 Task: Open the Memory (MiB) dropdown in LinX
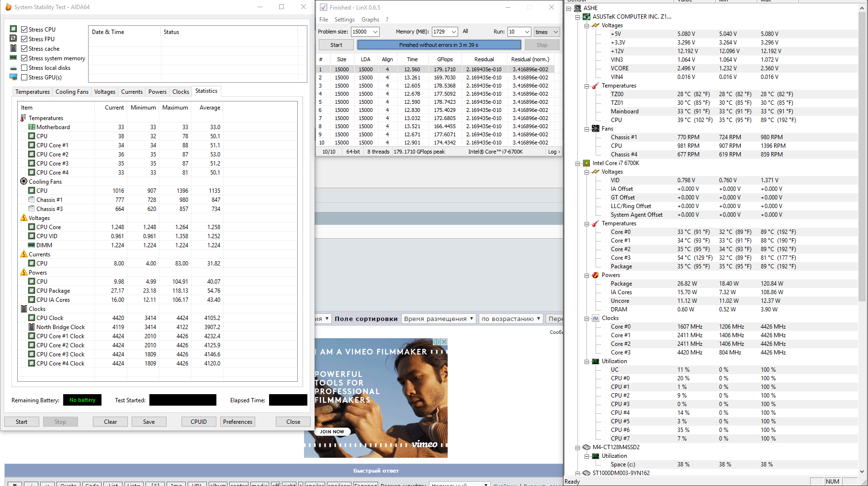pyautogui.click(x=454, y=32)
